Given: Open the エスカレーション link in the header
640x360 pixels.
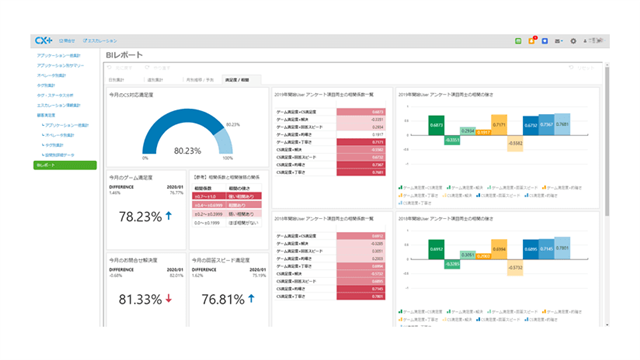Looking at the screenshot, I should pyautogui.click(x=100, y=41).
